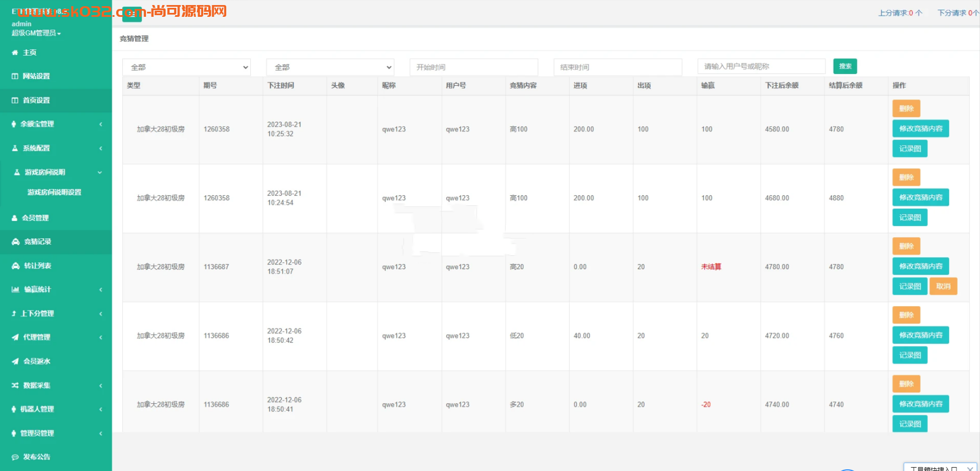Expand the 余额宝管理 submenu chevron
Viewport: 980px width, 471px height.
coord(100,124)
